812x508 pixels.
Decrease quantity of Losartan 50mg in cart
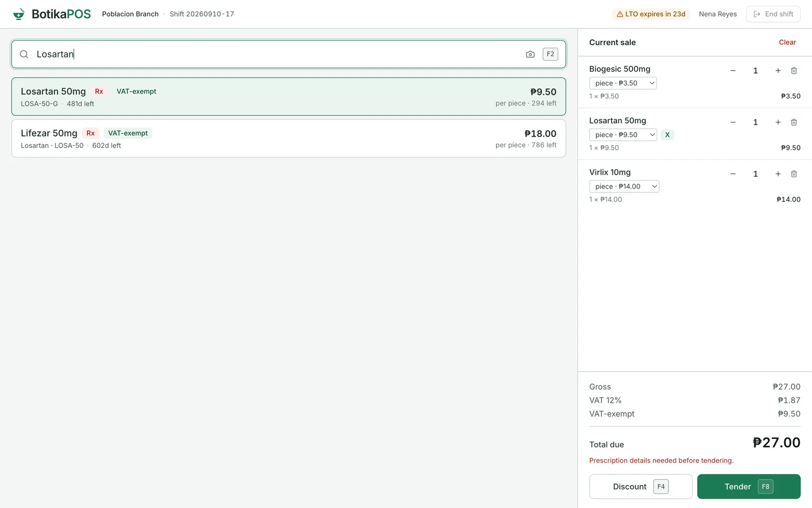click(x=733, y=122)
